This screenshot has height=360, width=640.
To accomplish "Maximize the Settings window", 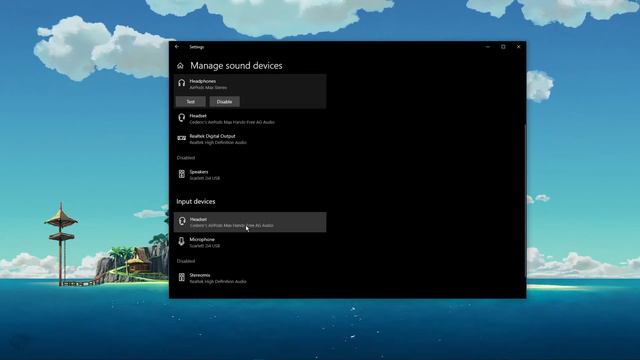I will pos(503,47).
